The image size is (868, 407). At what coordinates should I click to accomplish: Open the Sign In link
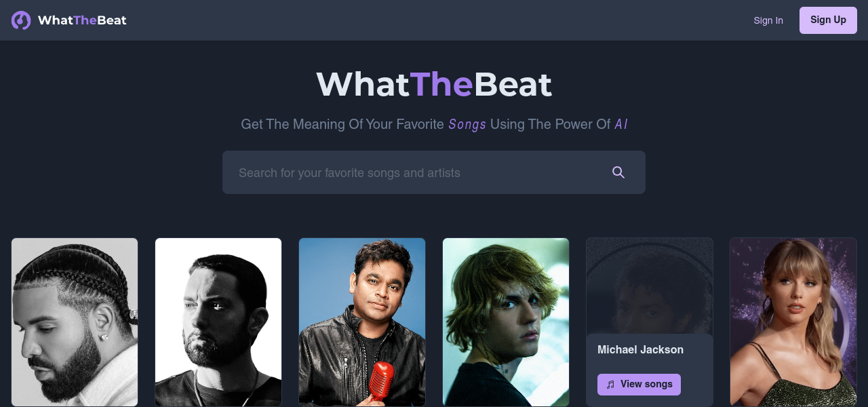click(768, 20)
